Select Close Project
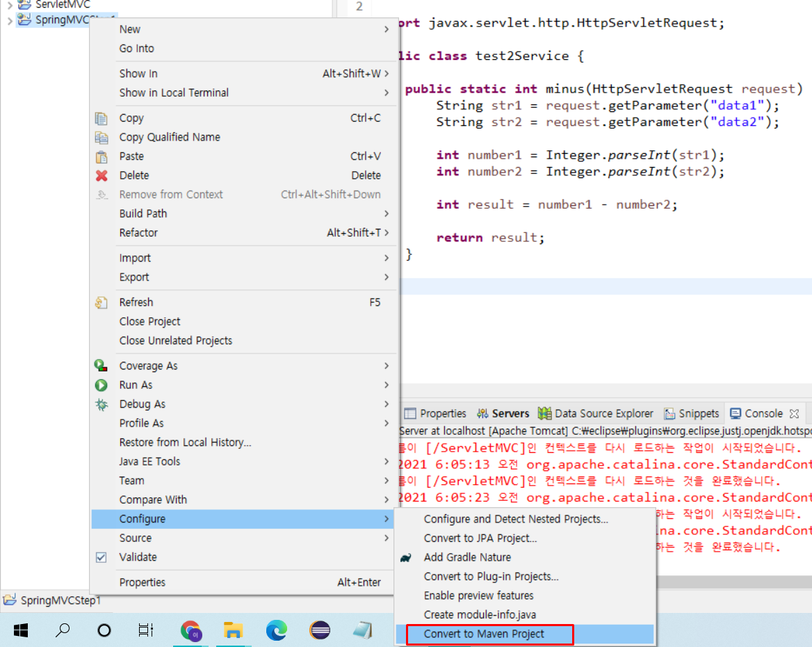 point(243,321)
